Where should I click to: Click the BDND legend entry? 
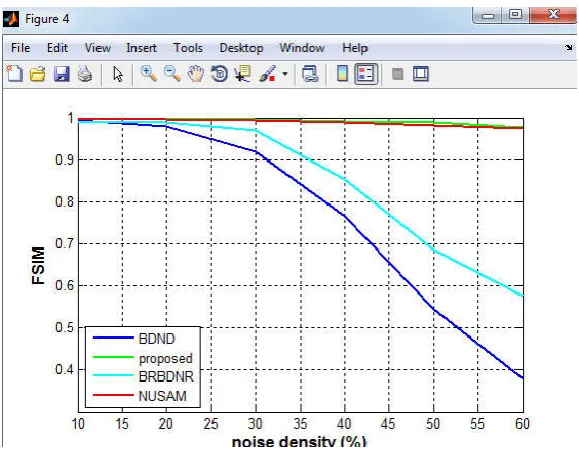[157, 339]
